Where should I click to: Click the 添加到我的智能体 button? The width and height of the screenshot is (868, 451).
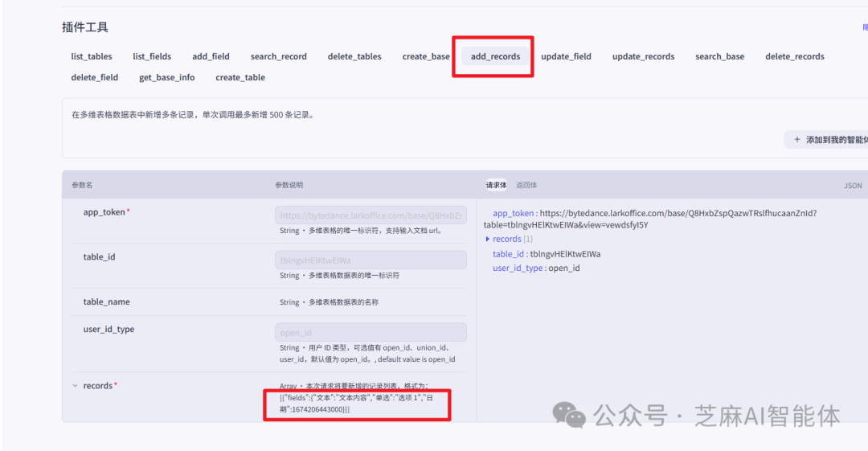point(827,140)
